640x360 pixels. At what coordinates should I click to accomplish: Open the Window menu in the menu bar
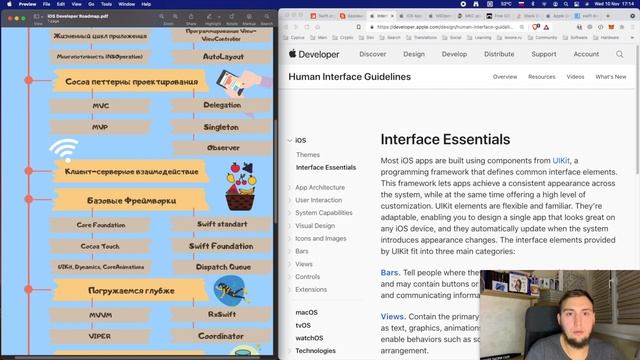pos(127,4)
